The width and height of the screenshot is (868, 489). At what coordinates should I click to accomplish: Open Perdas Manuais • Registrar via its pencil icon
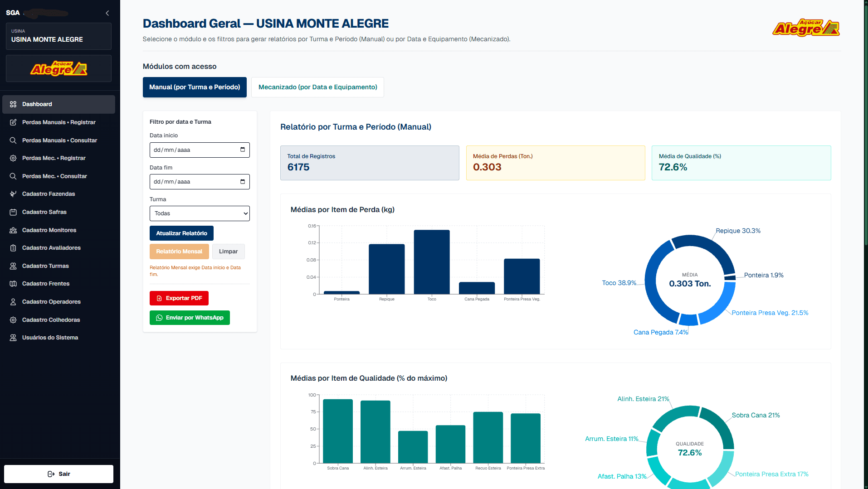tap(13, 122)
